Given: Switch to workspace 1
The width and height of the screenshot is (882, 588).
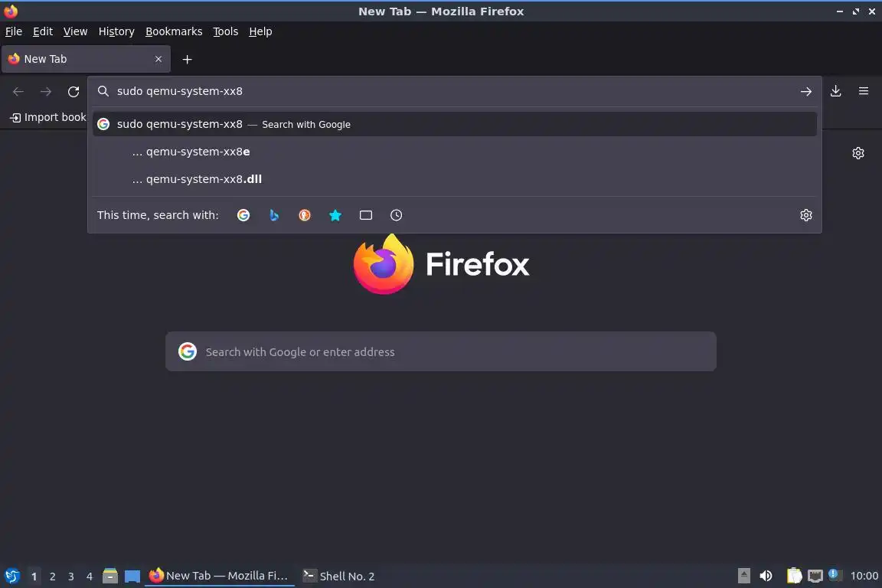Looking at the screenshot, I should tap(34, 577).
